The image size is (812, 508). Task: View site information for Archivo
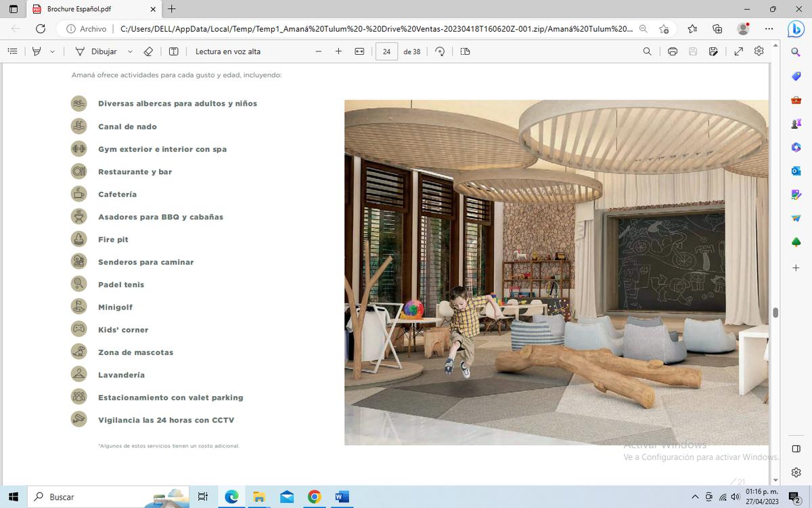[87, 29]
